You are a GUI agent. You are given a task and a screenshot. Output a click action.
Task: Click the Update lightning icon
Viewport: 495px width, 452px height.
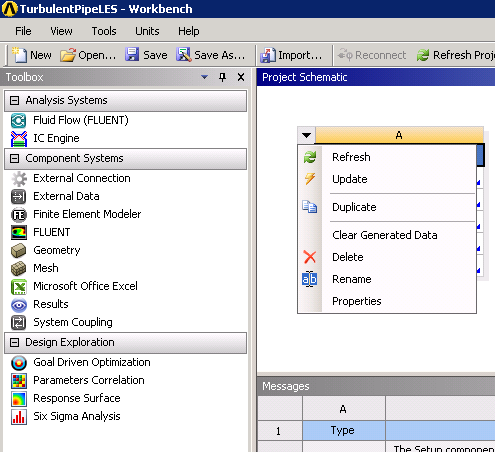click(310, 179)
